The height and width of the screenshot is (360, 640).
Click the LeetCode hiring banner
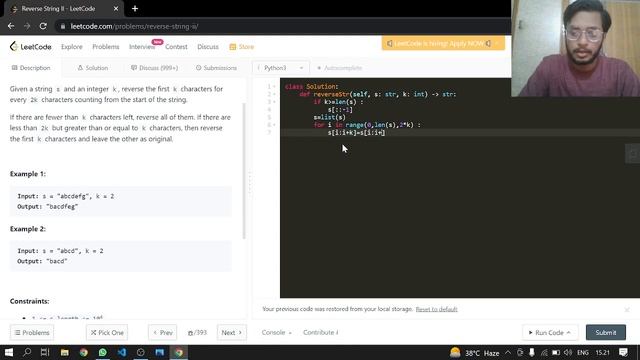tap(443, 43)
